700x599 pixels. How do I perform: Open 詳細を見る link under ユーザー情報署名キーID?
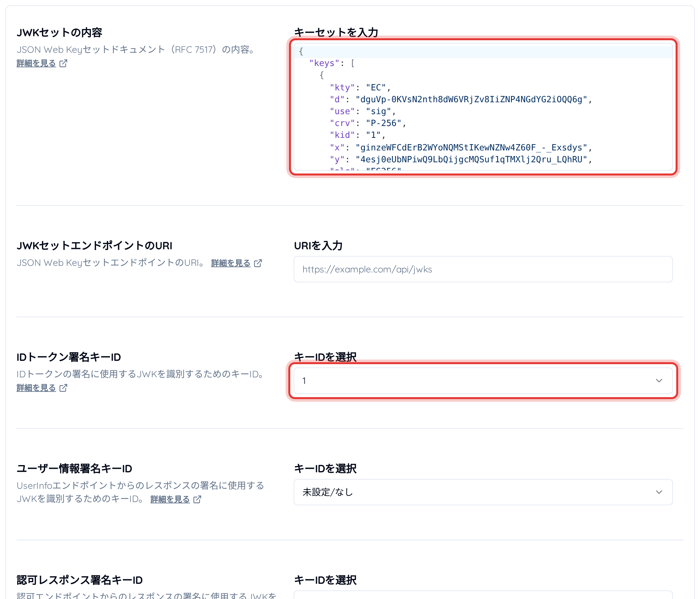pyautogui.click(x=170, y=499)
